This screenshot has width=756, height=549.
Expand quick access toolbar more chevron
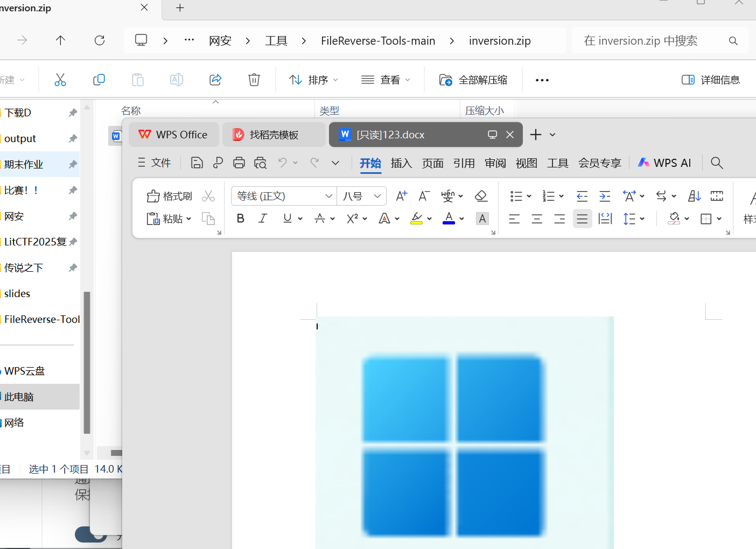pyautogui.click(x=335, y=163)
